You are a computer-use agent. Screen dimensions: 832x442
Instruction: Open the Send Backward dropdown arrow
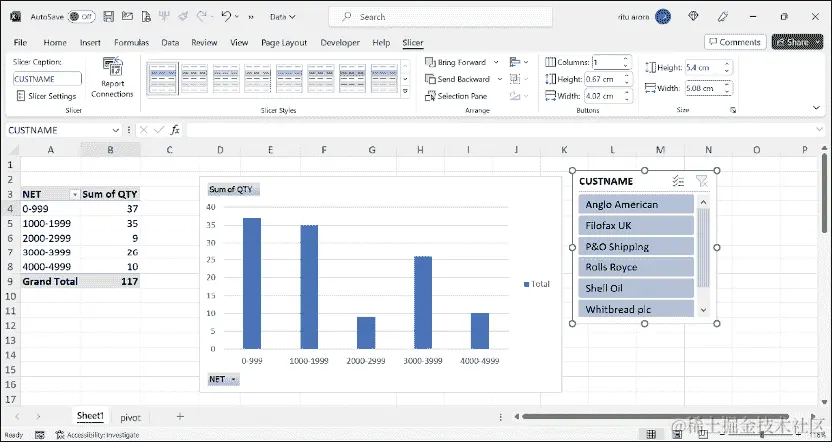click(499, 79)
